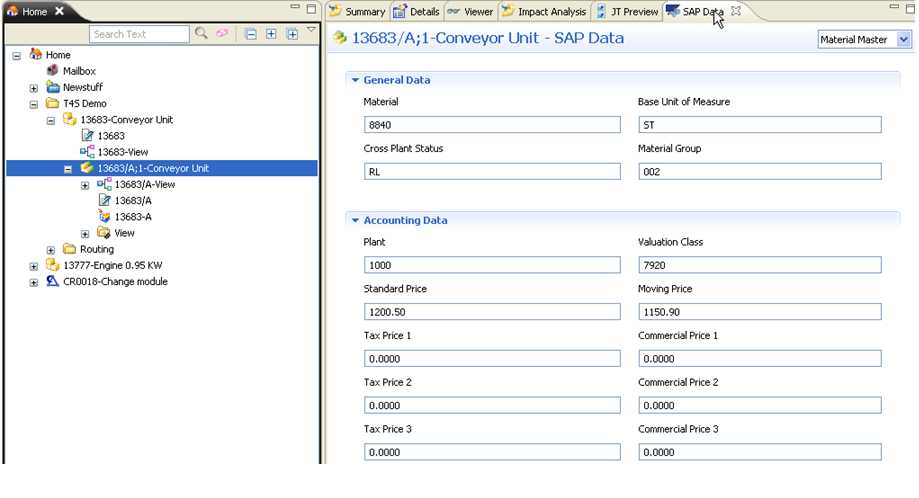Select the Newstuff folder icon
Image resolution: width=919 pixels, height=498 pixels.
tap(53, 87)
